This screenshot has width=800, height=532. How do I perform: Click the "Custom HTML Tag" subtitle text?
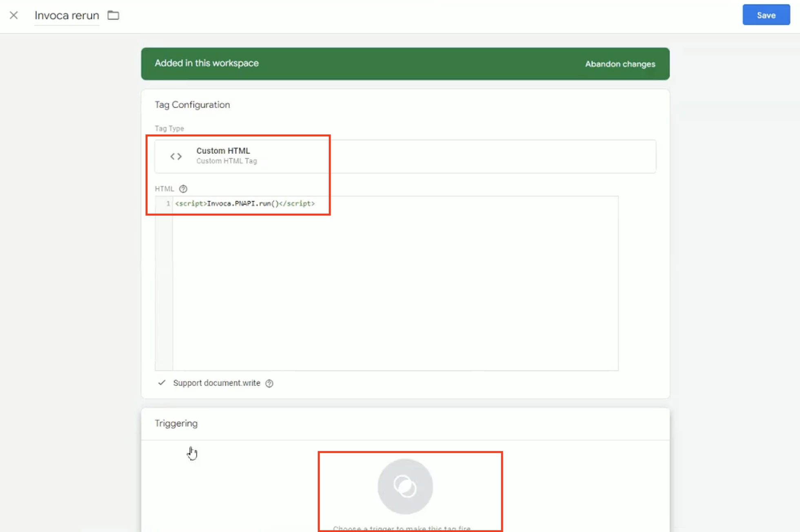coord(227,161)
